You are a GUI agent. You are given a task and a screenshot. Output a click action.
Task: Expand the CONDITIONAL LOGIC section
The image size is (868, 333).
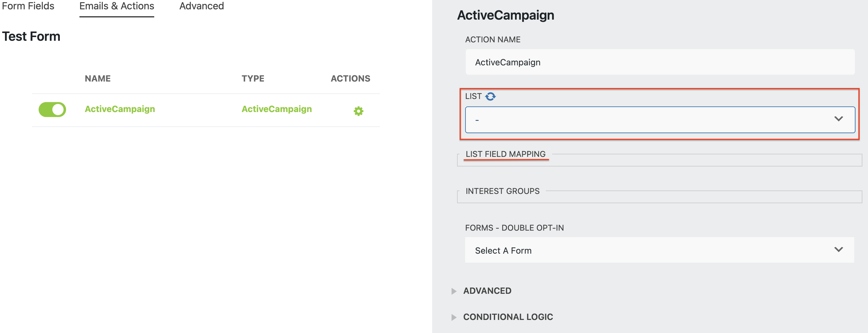tap(508, 317)
